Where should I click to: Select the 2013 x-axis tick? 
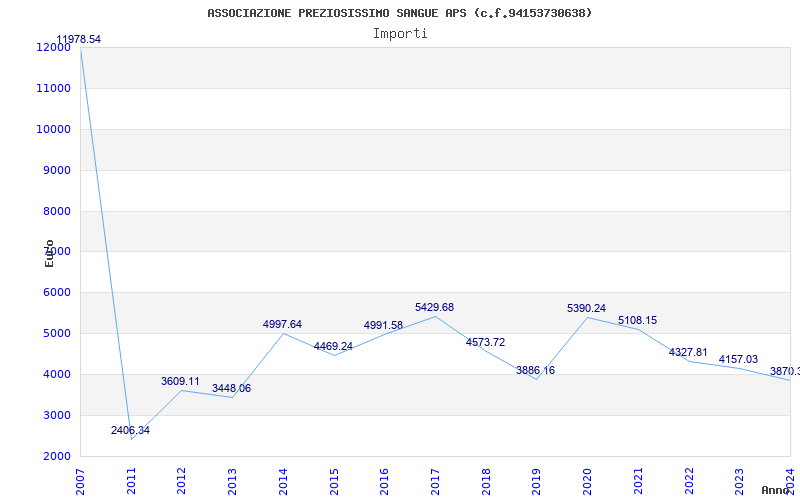(x=232, y=482)
